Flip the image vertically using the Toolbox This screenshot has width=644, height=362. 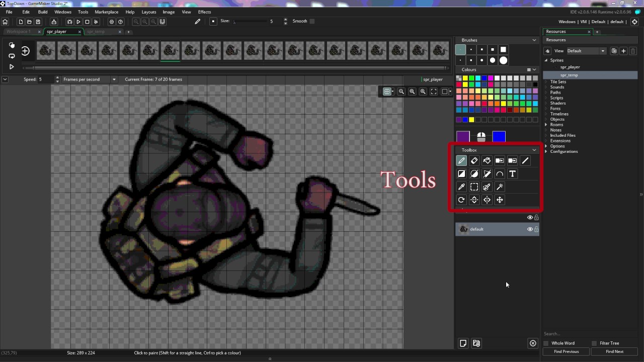tap(474, 200)
